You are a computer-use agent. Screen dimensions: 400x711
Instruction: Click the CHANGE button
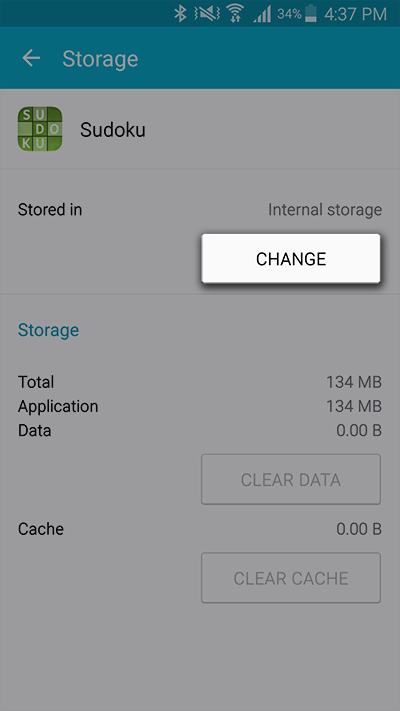click(291, 258)
